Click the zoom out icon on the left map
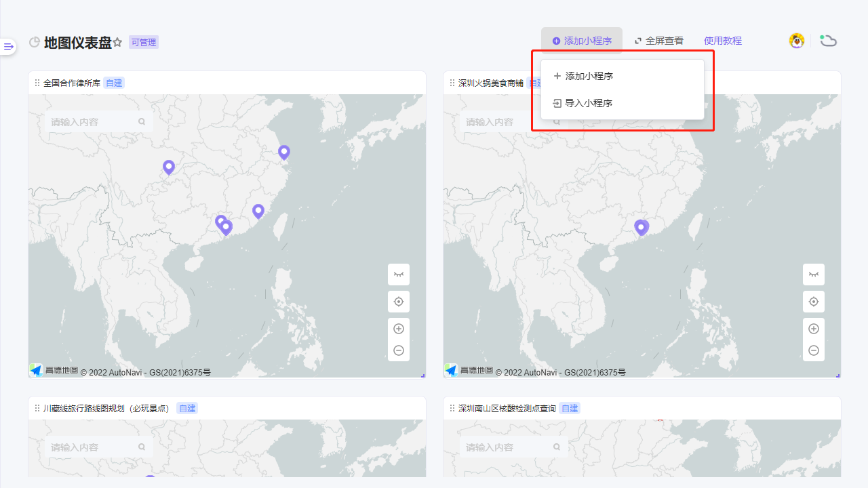Image resolution: width=868 pixels, height=488 pixels. pos(399,350)
